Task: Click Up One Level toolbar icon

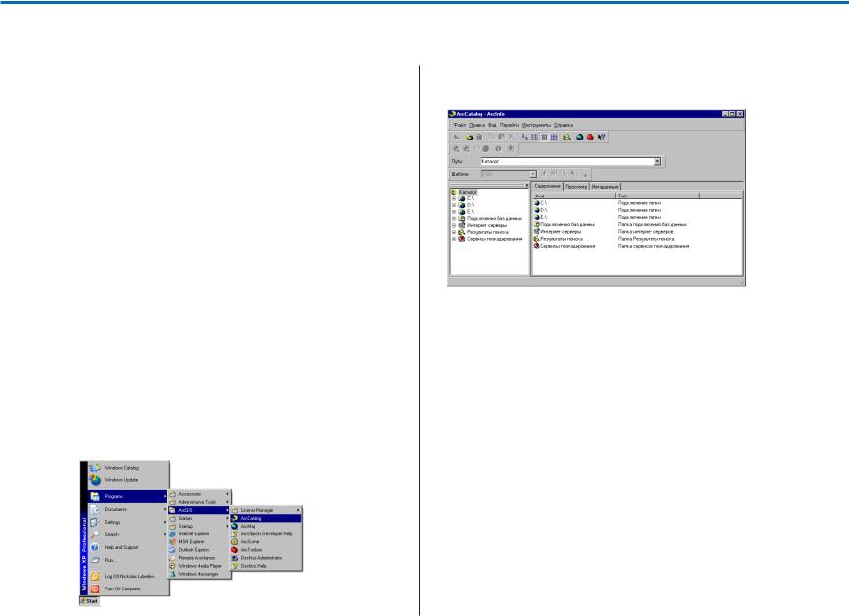Action: click(457, 137)
